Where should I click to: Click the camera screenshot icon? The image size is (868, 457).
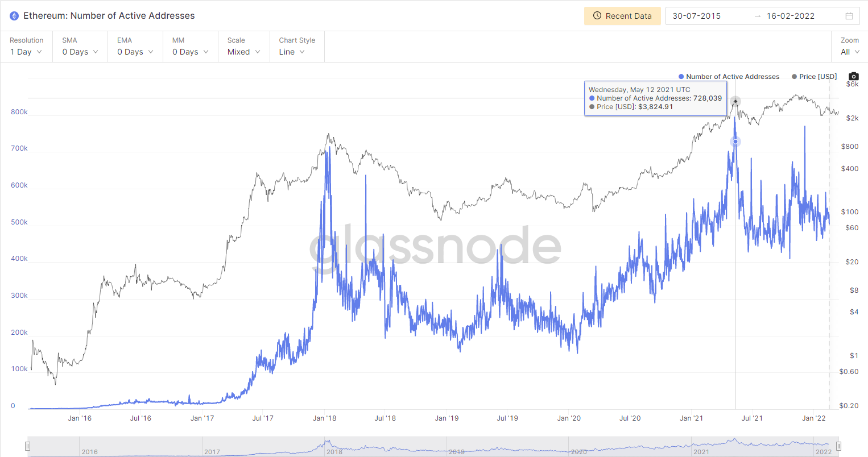pos(853,76)
